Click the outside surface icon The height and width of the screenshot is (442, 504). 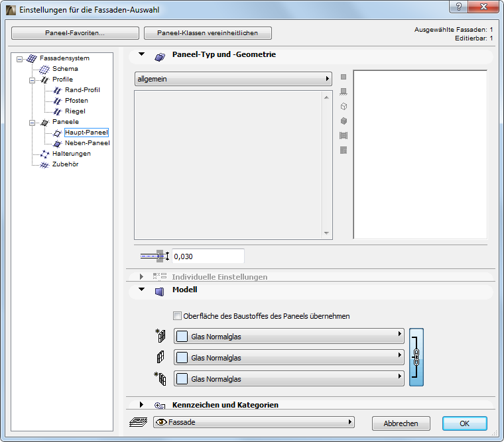pyautogui.click(x=160, y=336)
